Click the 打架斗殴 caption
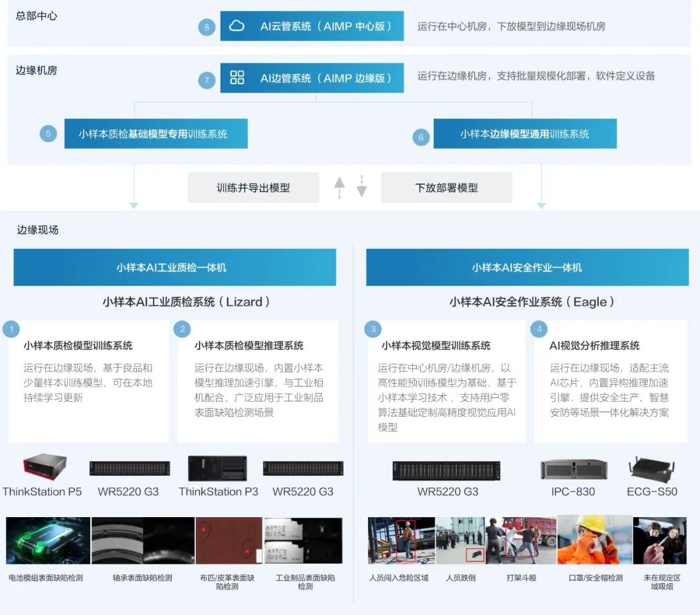700x615 pixels. [521, 578]
